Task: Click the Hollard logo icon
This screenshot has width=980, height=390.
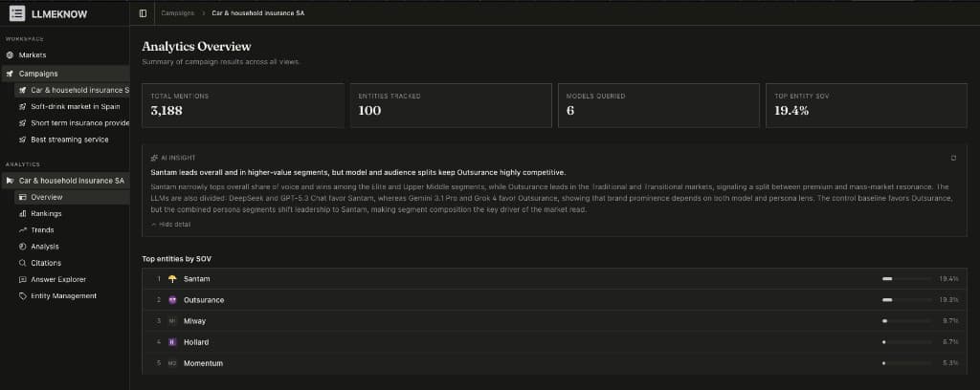Action: 172,342
